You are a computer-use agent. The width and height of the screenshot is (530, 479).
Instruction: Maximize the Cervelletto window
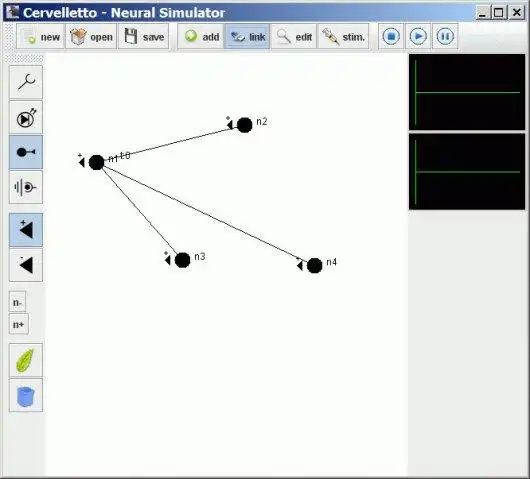499,13
